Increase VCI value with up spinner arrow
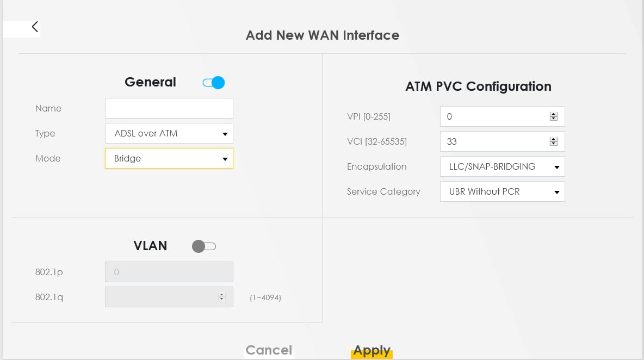Image resolution: width=644 pixels, height=360 pixels. [x=554, y=139]
